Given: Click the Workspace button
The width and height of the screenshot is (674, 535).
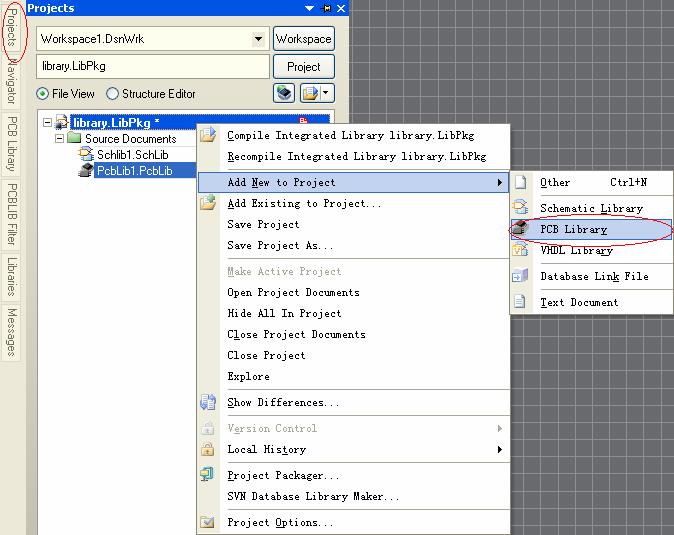Looking at the screenshot, I should pyautogui.click(x=303, y=39).
